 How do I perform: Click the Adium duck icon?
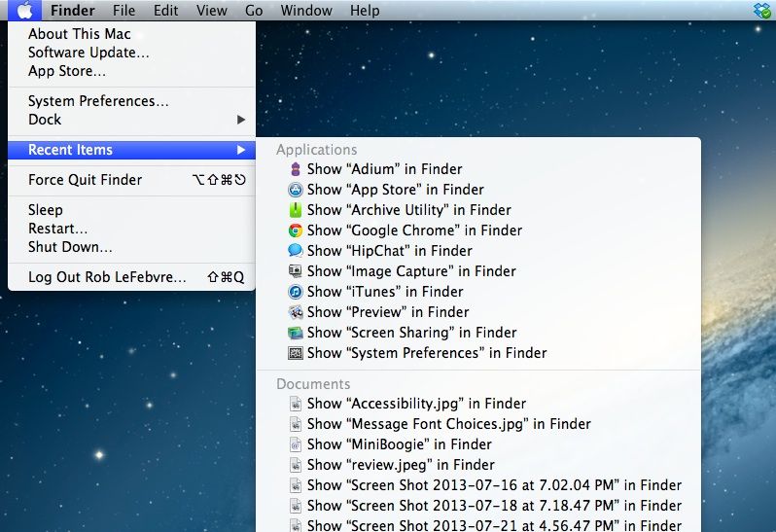pyautogui.click(x=296, y=169)
